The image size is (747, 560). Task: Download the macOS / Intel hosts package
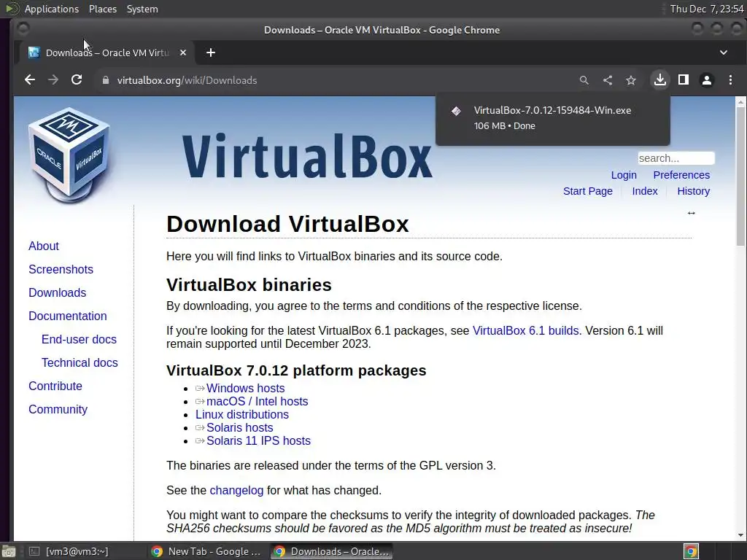tap(257, 402)
